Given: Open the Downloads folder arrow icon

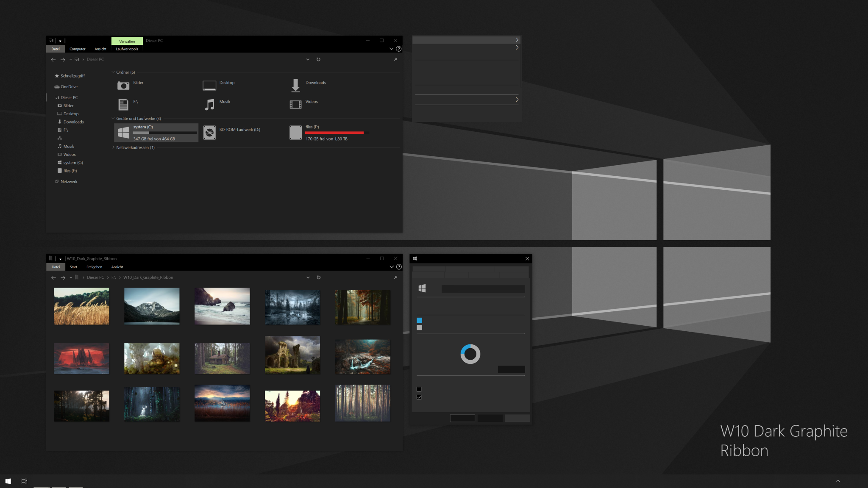Looking at the screenshot, I should (295, 85).
